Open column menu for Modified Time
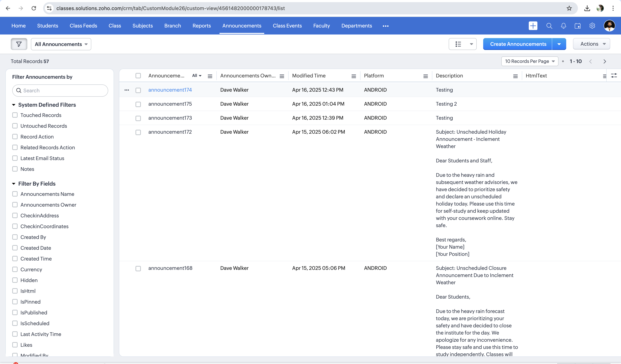This screenshot has width=621, height=364. tap(354, 76)
